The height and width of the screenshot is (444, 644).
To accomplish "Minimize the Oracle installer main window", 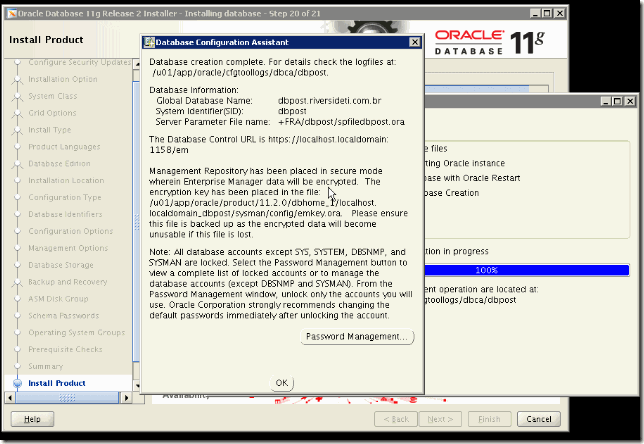I will (535, 14).
